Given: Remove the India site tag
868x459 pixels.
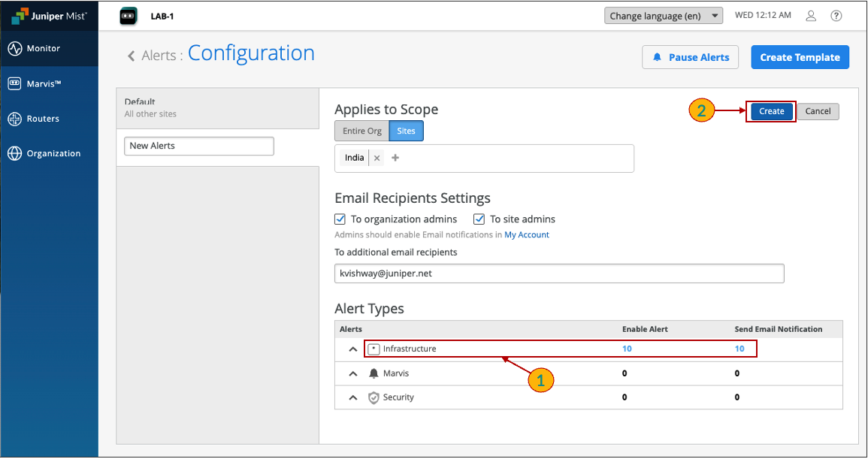Looking at the screenshot, I should click(377, 159).
